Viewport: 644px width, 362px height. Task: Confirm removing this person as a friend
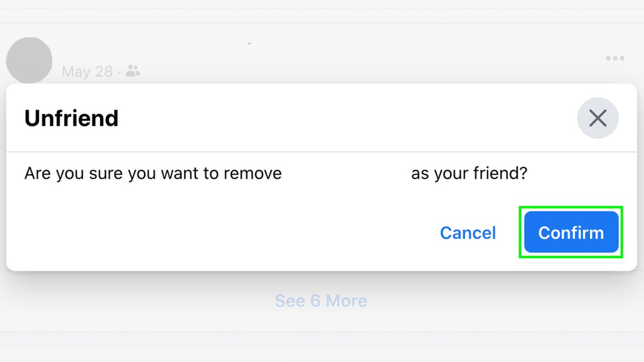pos(570,232)
